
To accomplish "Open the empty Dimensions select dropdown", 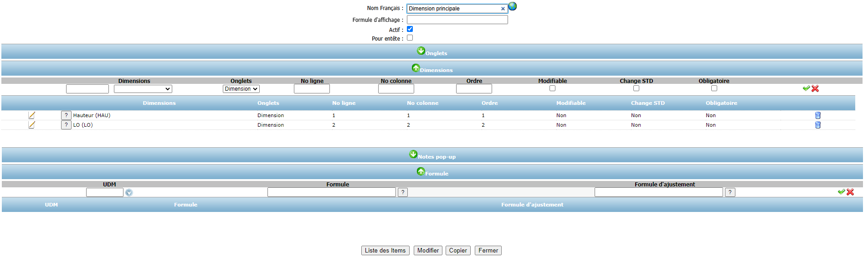I will pos(143,89).
